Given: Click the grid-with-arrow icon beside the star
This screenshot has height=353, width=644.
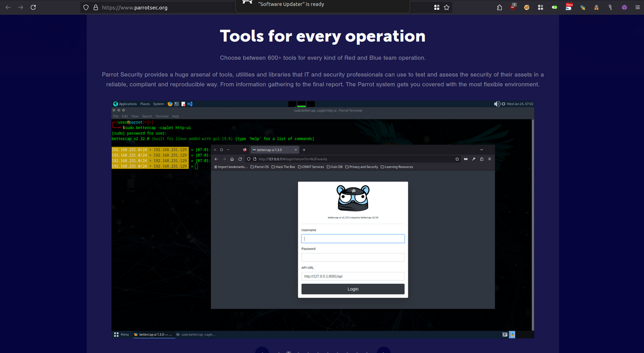Looking at the screenshot, I should point(437,8).
